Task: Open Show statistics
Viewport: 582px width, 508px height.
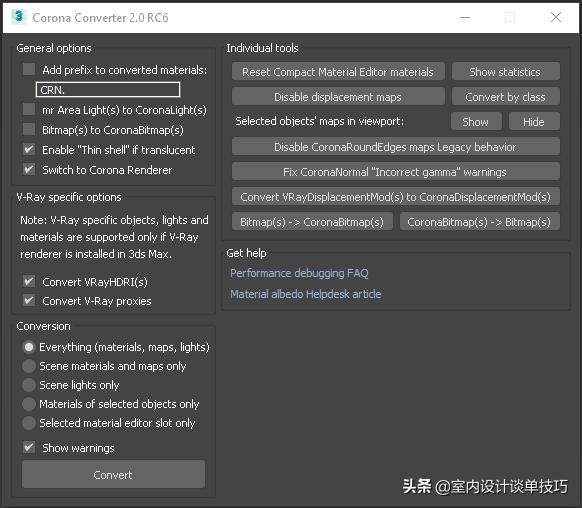Action: pyautogui.click(x=506, y=71)
